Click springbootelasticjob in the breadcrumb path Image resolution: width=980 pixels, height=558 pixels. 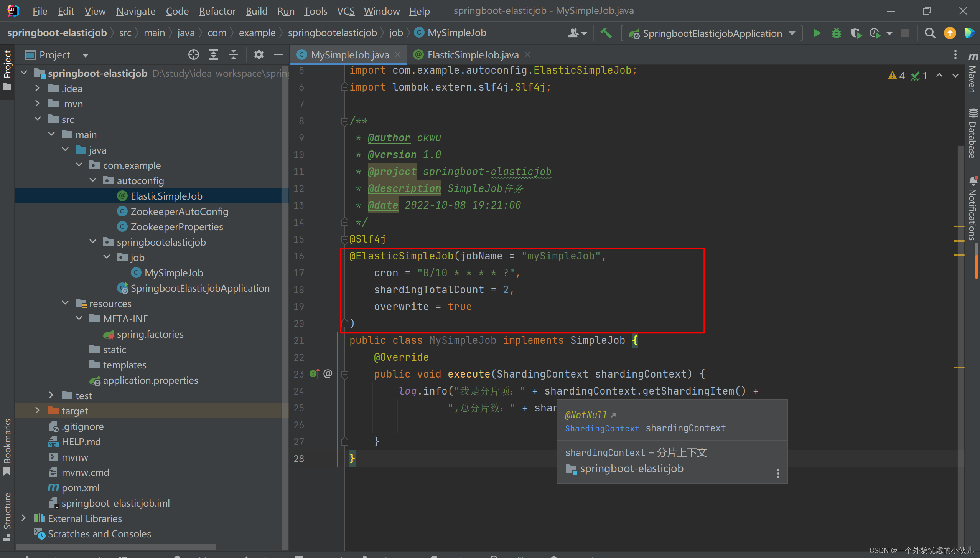(332, 33)
